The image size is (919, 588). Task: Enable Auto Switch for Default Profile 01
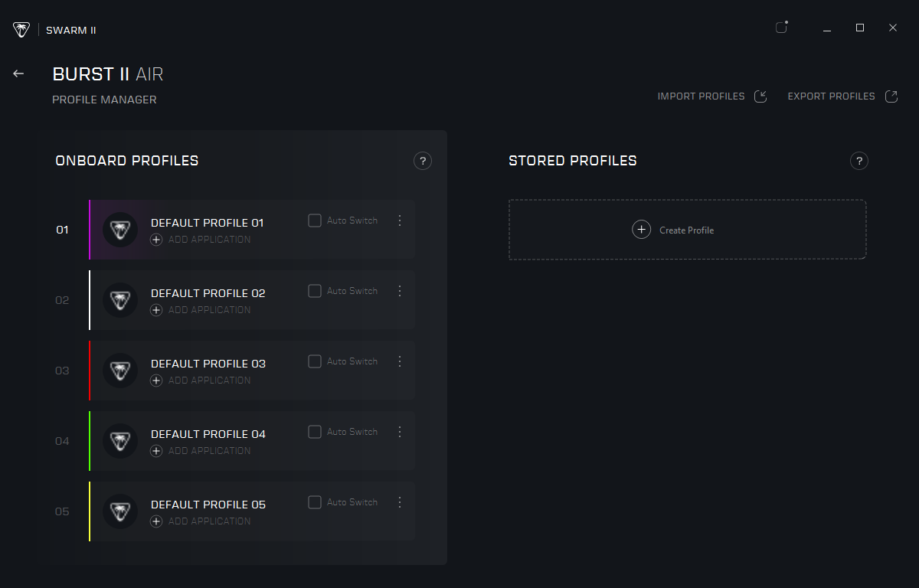315,220
